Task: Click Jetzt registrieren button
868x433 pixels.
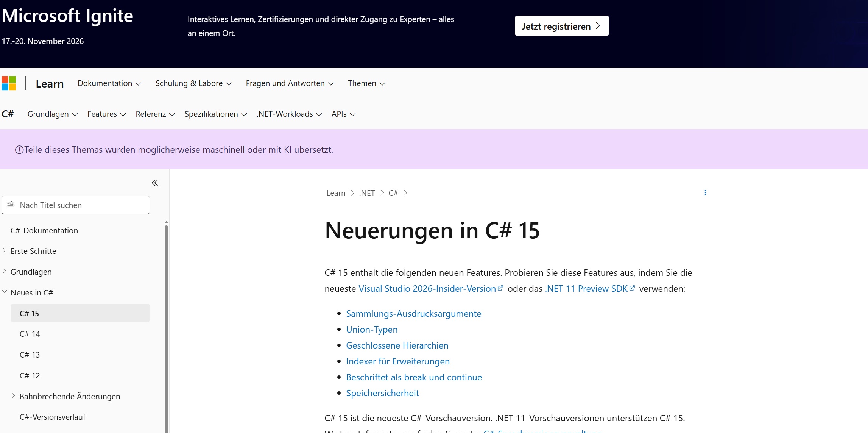Action: pos(562,26)
